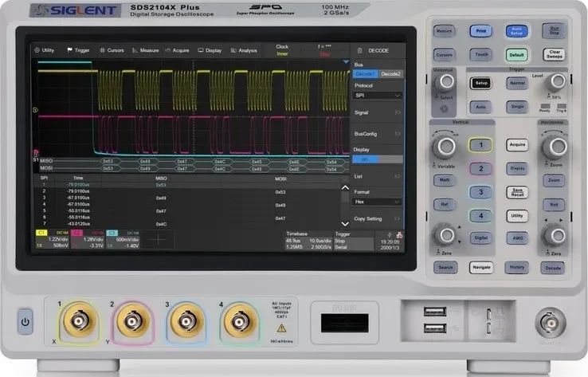The image size is (588, 377).
Task: Tap the blue trigger position marker triangle
Action: pyautogui.click(x=345, y=62)
